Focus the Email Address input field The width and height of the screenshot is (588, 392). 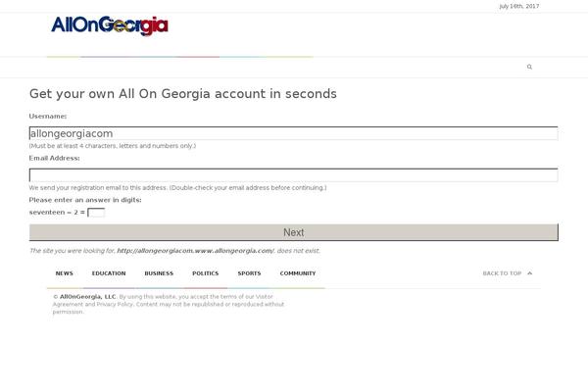point(294,175)
